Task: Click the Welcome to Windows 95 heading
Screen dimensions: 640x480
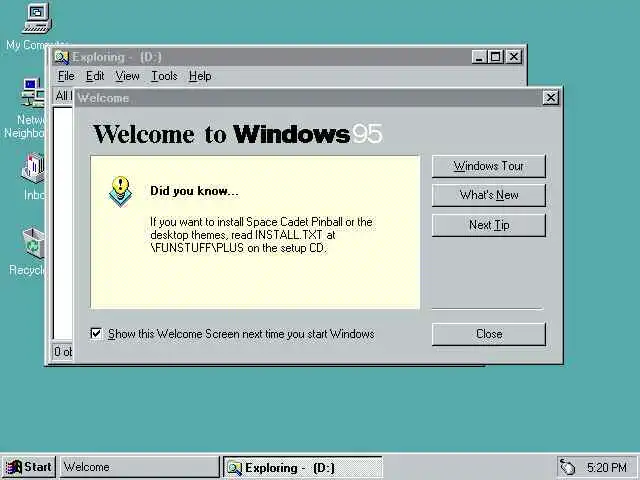Action: click(x=238, y=134)
